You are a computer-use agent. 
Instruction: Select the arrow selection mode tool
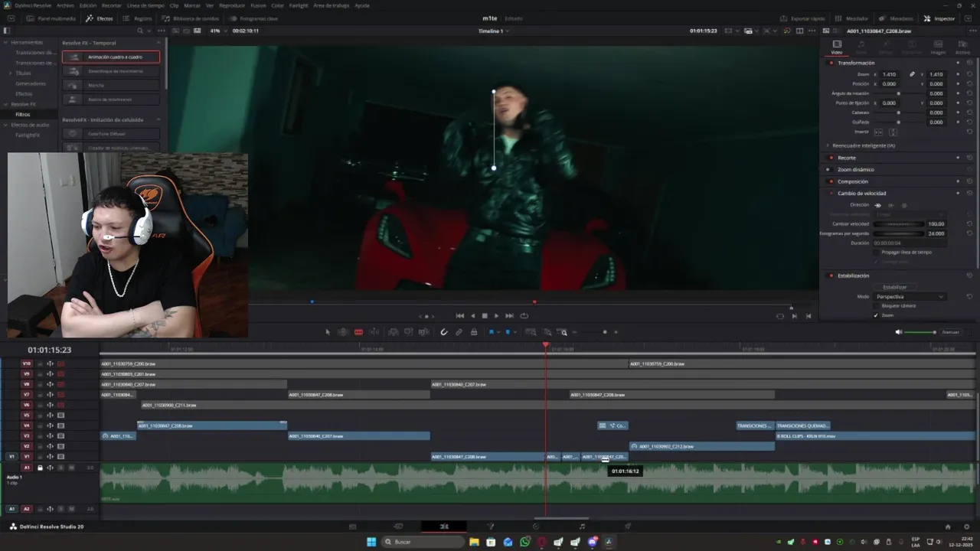tap(328, 332)
